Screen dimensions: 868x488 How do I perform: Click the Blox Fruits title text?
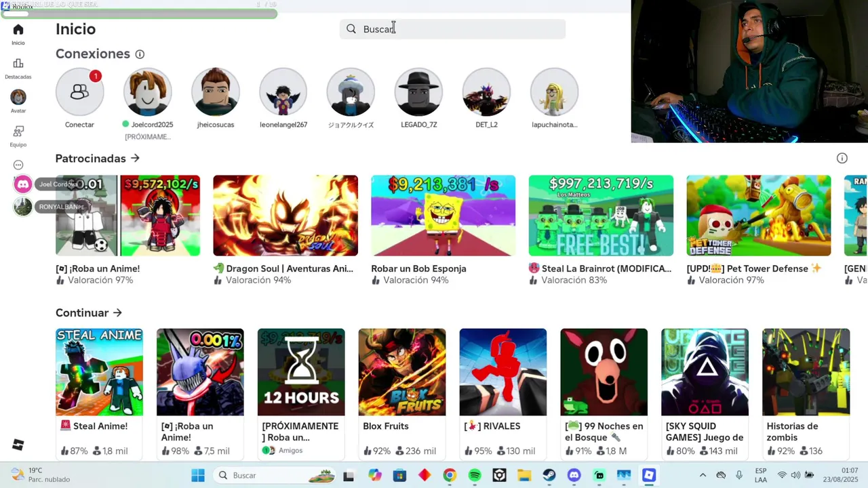coord(386,426)
